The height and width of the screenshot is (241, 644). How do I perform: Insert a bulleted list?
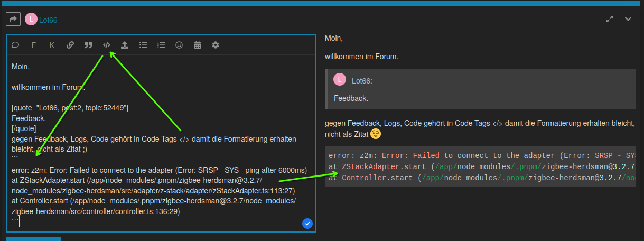click(x=143, y=45)
